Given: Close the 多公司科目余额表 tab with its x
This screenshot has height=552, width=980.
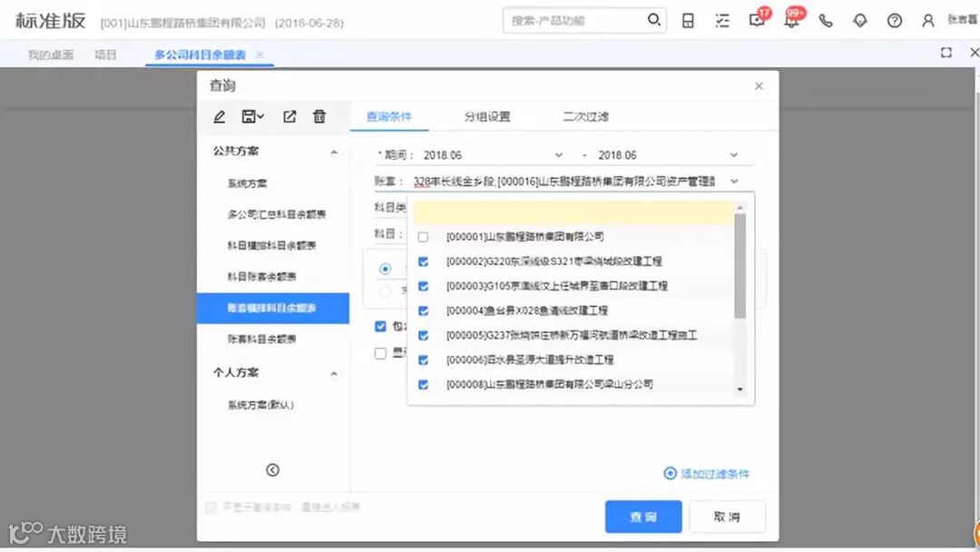Looking at the screenshot, I should [260, 55].
